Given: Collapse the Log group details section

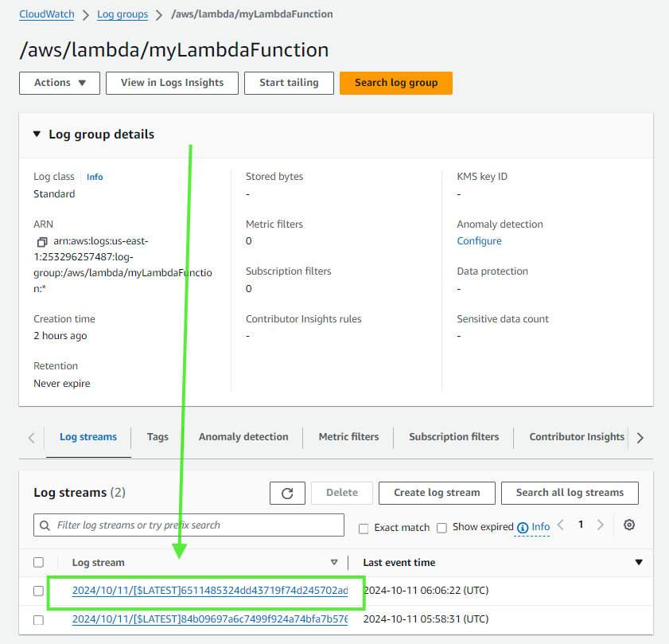Looking at the screenshot, I should tap(37, 135).
